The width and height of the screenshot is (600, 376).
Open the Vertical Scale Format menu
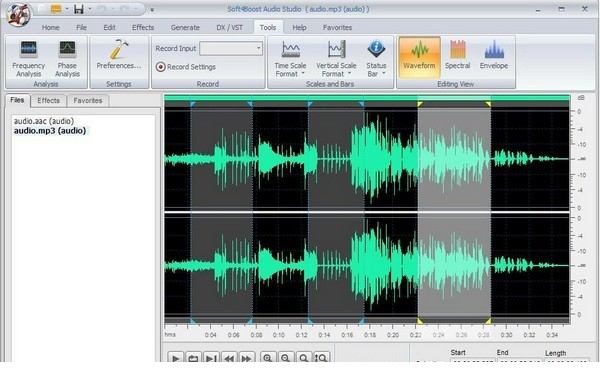tap(336, 59)
